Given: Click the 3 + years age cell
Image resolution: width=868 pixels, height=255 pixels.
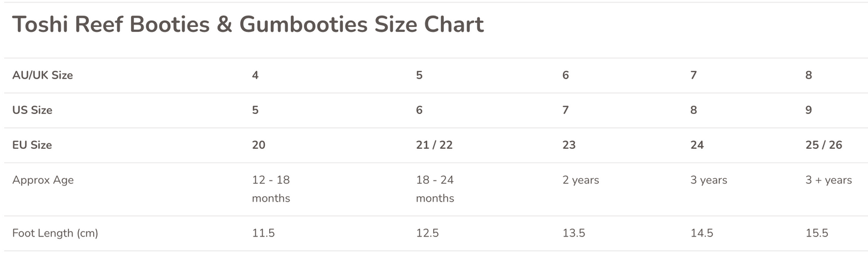Looking at the screenshot, I should [828, 180].
